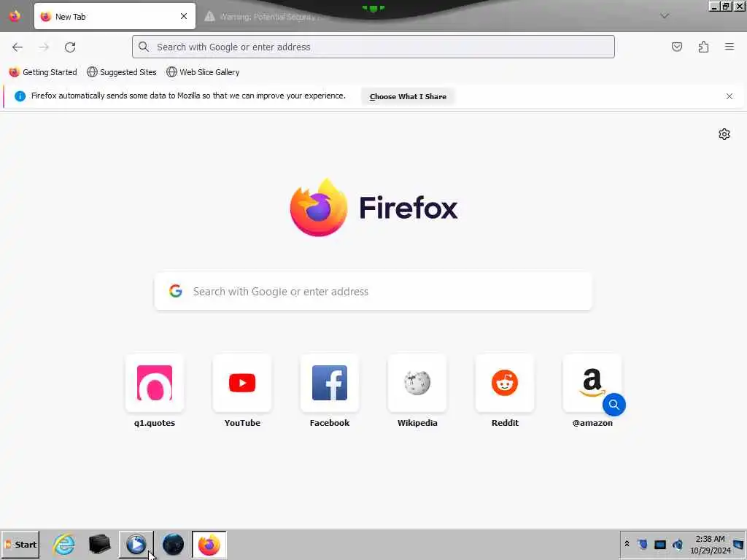Switch to the Warning: Potential Security tab
Viewport: 747px width, 560px height.
(x=267, y=17)
